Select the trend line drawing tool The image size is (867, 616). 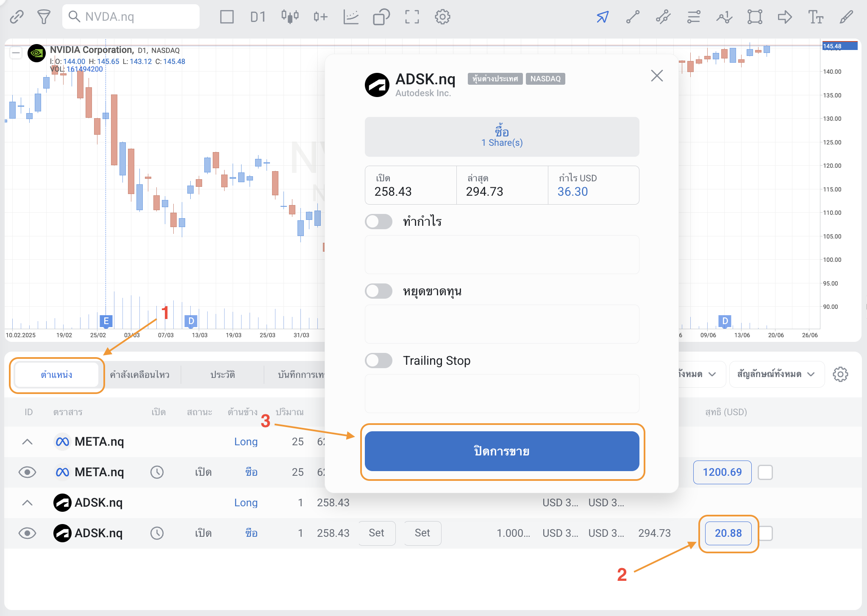[x=633, y=17]
